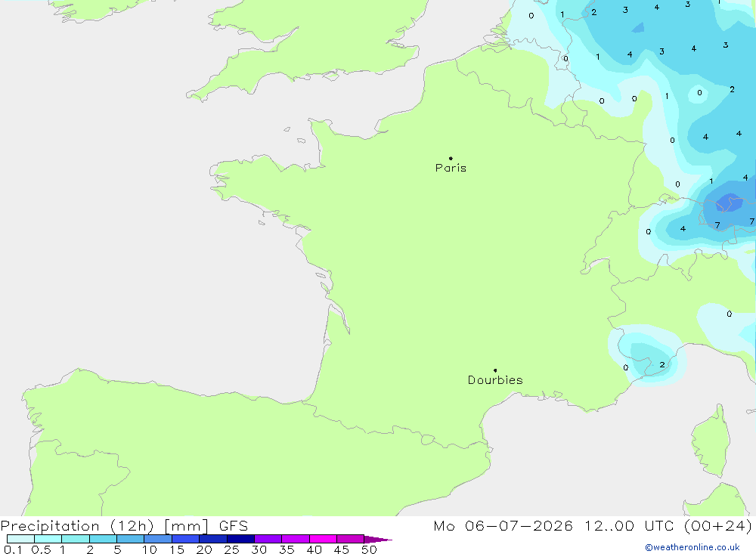Click the 12..00 UTC time text
This screenshot has height=554, width=756.
[629, 526]
